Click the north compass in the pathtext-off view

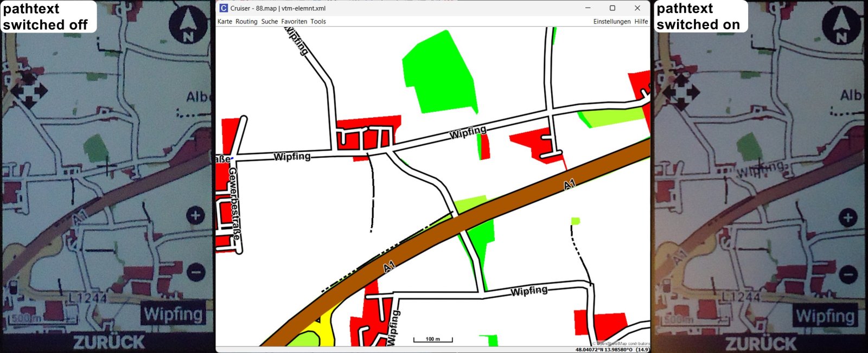pyautogui.click(x=188, y=25)
